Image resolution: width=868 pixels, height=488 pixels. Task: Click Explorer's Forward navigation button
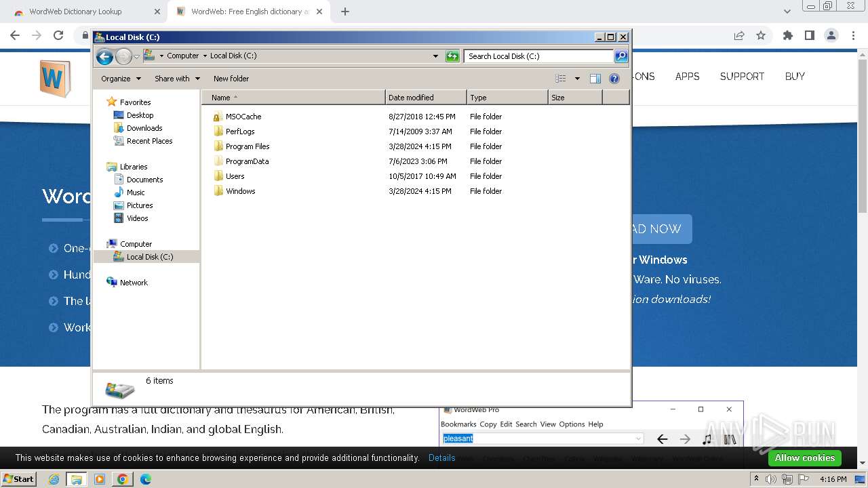(123, 56)
